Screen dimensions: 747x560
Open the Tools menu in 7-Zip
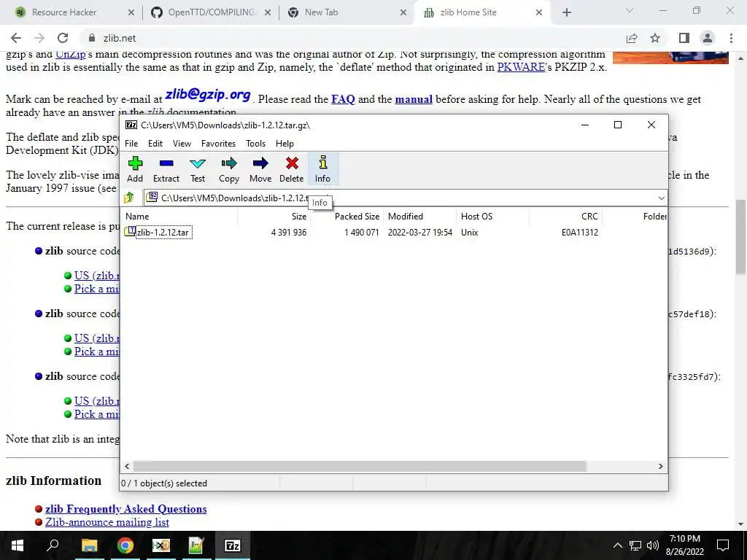(256, 144)
